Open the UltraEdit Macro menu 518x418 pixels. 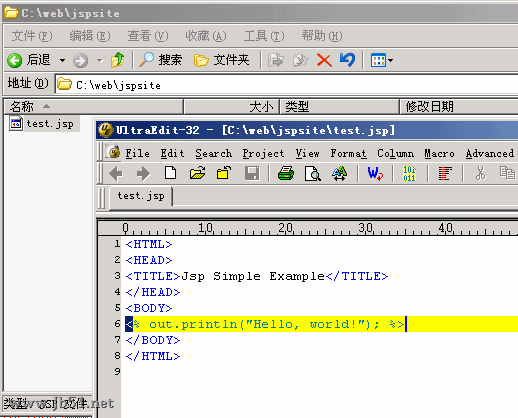point(439,153)
